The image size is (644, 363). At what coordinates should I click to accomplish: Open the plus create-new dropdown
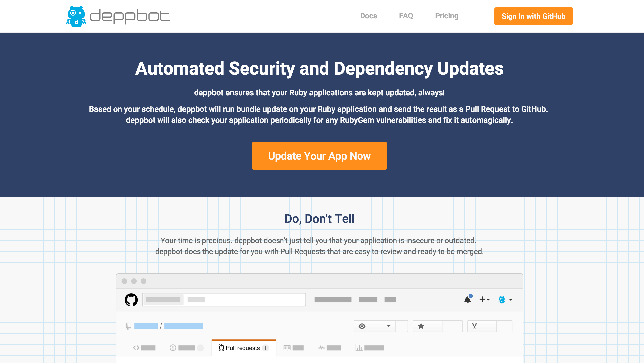pyautogui.click(x=484, y=299)
